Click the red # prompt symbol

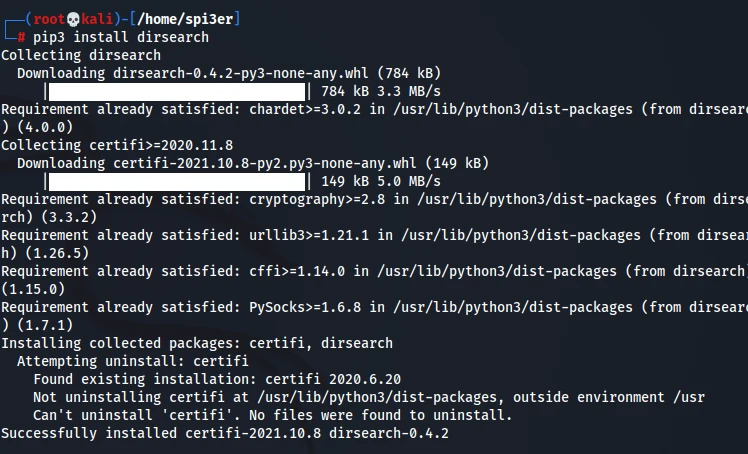point(21,37)
